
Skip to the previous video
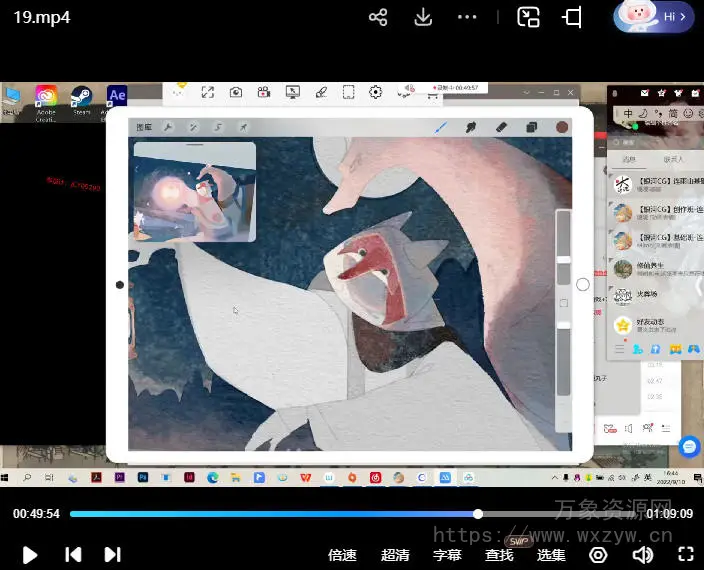pyautogui.click(x=73, y=554)
